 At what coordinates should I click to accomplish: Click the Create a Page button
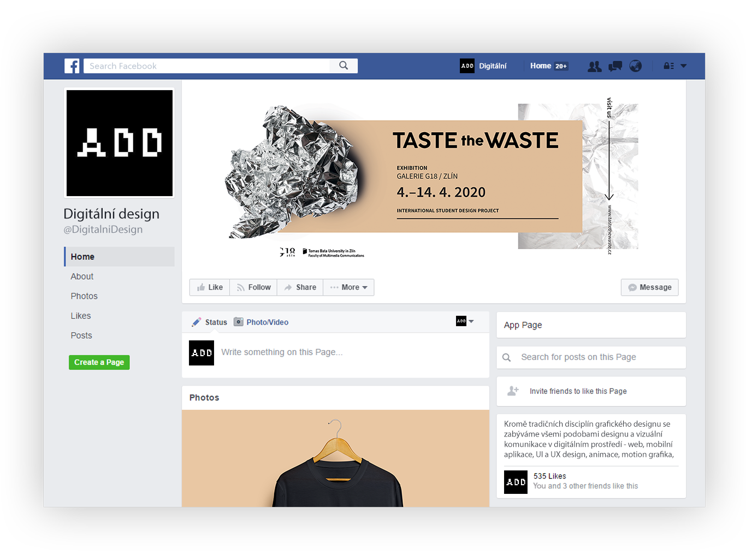pos(99,362)
